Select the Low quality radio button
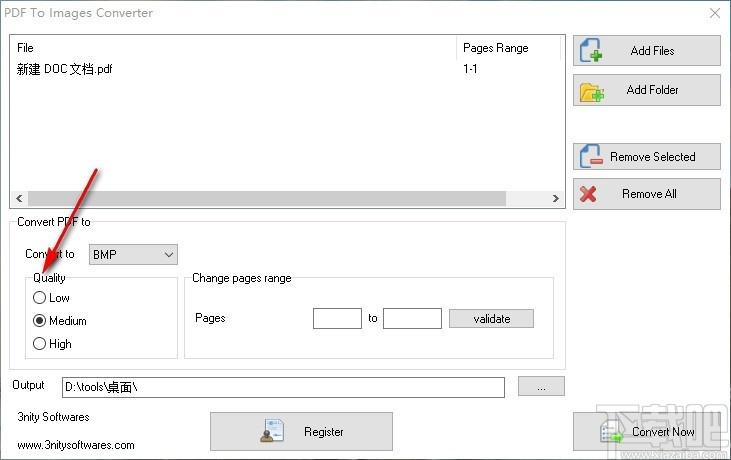Image resolution: width=731 pixels, height=460 pixels. click(40, 298)
